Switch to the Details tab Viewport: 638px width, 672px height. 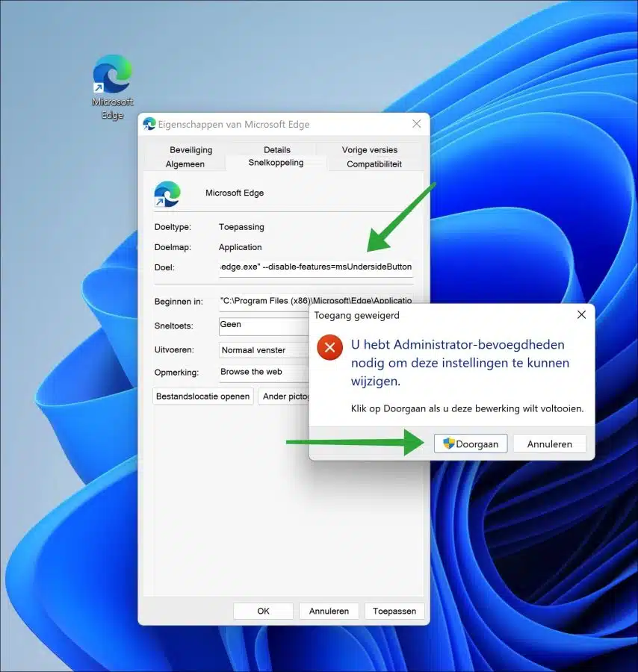pyautogui.click(x=277, y=149)
